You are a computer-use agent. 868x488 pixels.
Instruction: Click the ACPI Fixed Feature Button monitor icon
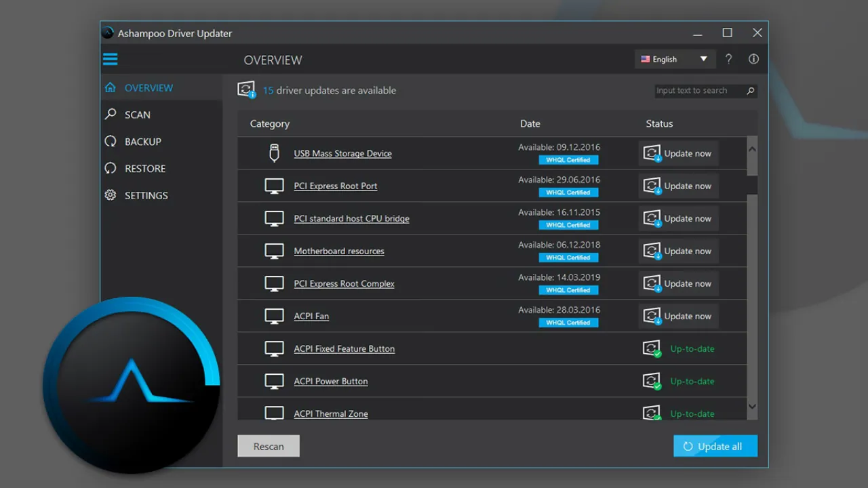pos(274,348)
